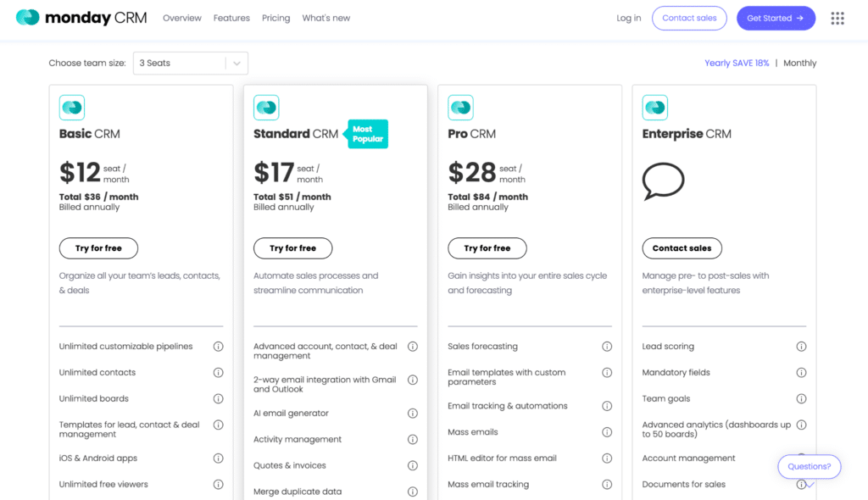The width and height of the screenshot is (868, 500).
Task: Open the Questions? chat widget
Action: tap(809, 466)
